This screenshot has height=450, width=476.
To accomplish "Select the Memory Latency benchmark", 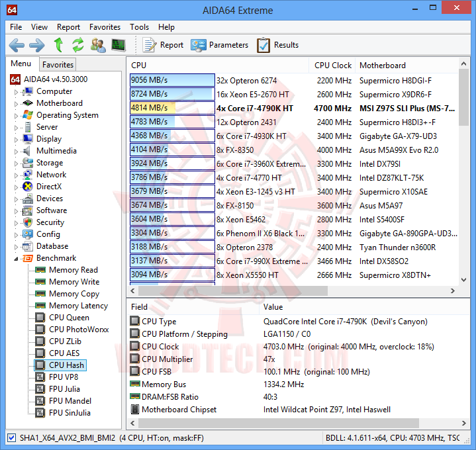I will (x=78, y=306).
